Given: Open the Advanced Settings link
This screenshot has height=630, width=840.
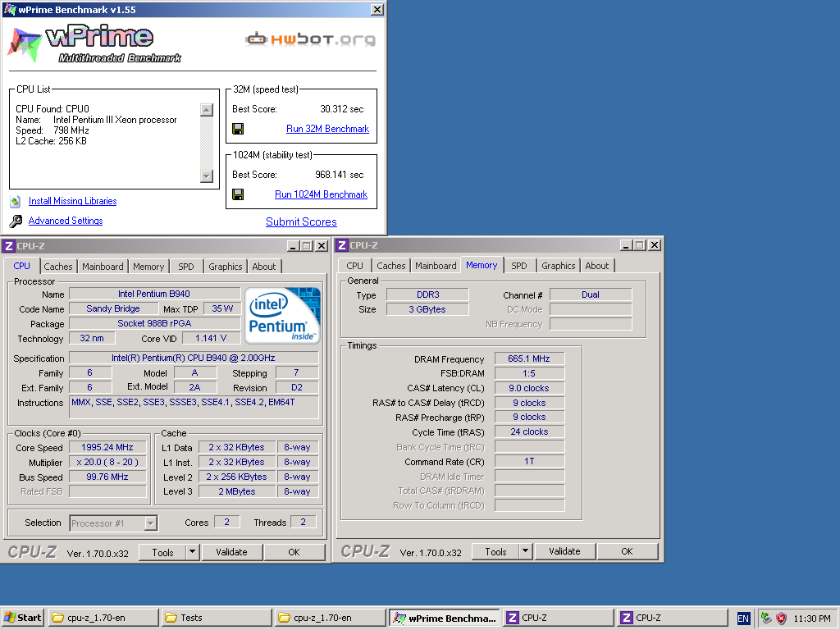Looking at the screenshot, I should pyautogui.click(x=66, y=221).
